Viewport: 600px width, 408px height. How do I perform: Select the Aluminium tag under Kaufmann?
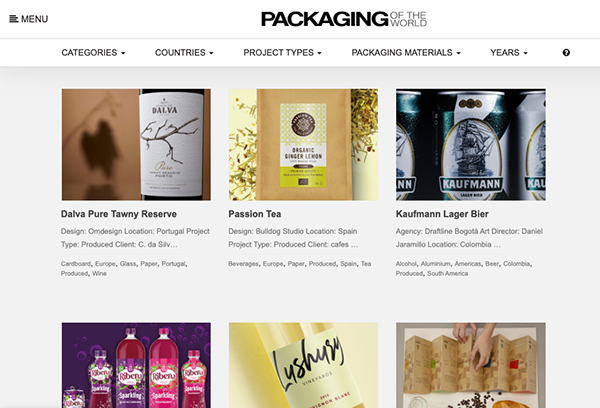[x=435, y=264]
